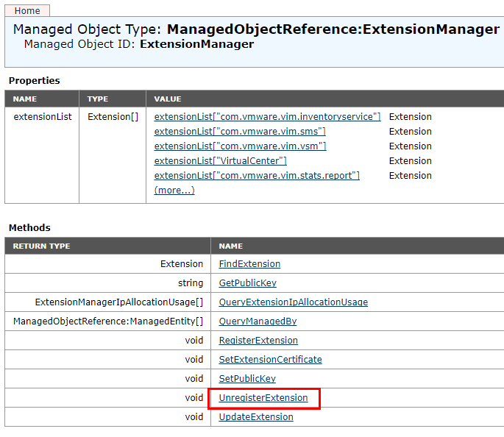Open the com.vmware.vim.sms extension link
This screenshot has height=437, width=504.
(x=240, y=132)
